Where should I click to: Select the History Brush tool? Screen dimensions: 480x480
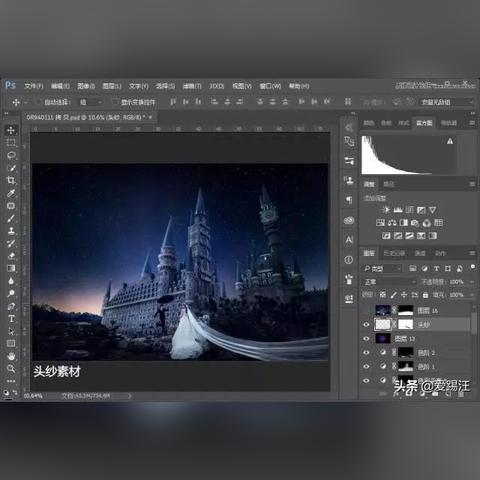tap(11, 243)
